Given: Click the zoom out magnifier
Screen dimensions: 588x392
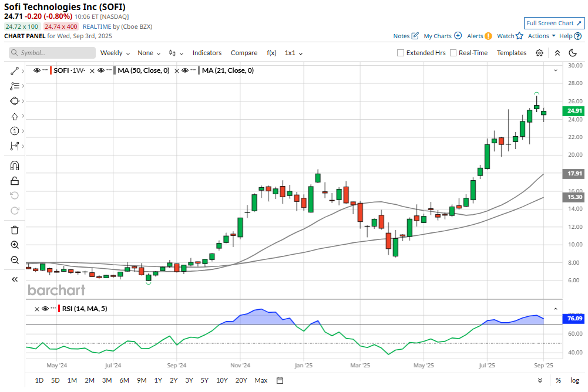Looking at the screenshot, I should pos(14,260).
